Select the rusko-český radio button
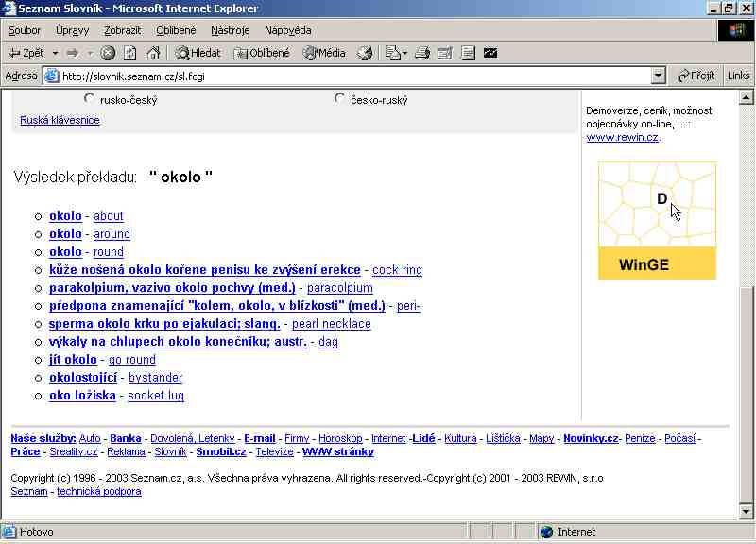This screenshot has height=544, width=756. 89,99
